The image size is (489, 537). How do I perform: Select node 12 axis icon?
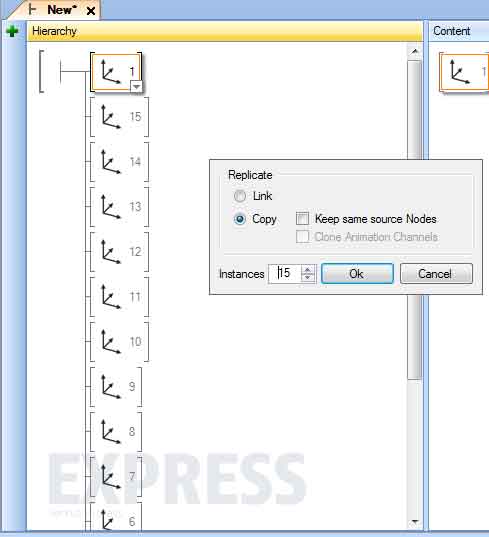point(111,252)
